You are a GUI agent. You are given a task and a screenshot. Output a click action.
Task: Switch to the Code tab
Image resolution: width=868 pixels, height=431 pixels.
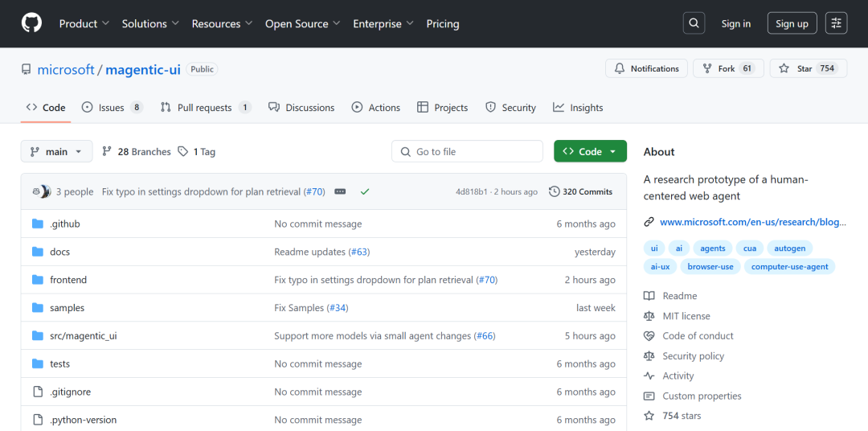(46, 108)
